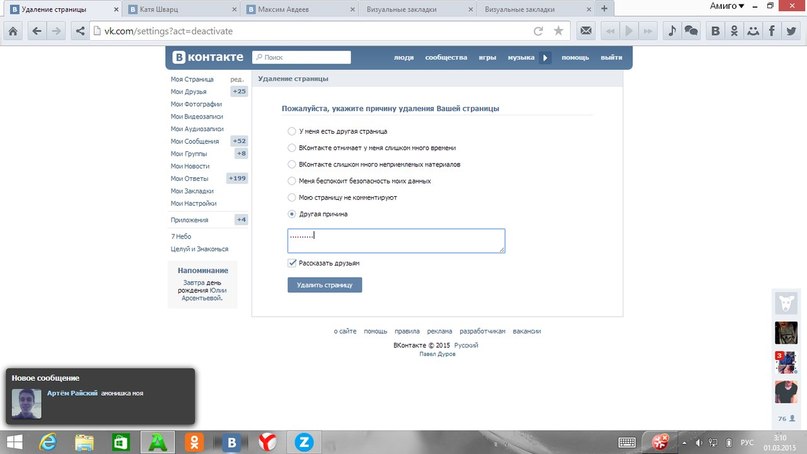
Task: Click the share icon beside address bar
Action: (x=80, y=31)
